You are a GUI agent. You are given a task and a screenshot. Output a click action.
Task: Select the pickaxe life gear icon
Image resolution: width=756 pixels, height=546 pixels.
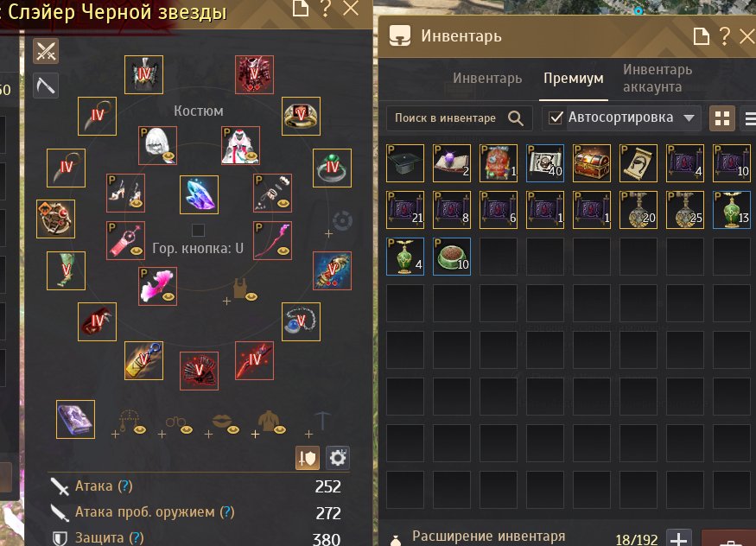(x=46, y=86)
